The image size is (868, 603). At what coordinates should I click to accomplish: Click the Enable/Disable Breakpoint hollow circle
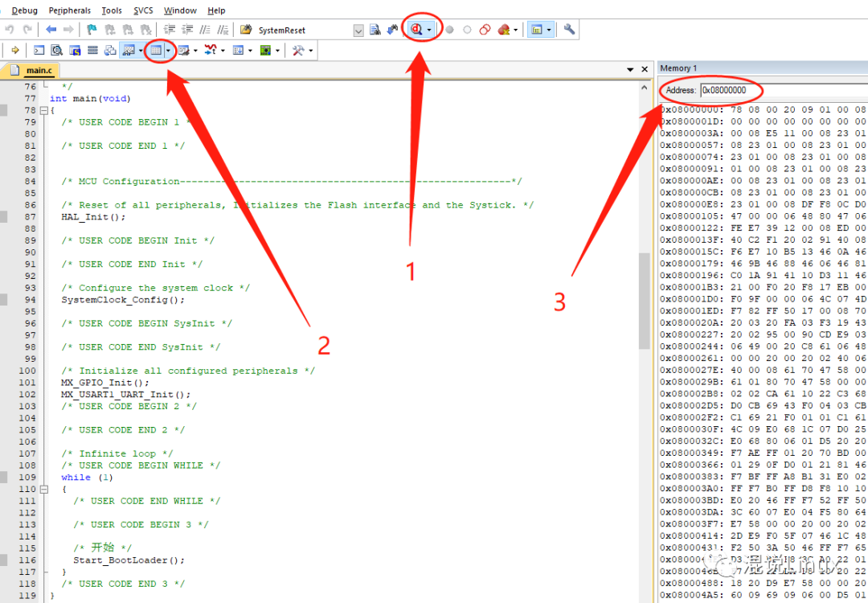[x=467, y=31]
